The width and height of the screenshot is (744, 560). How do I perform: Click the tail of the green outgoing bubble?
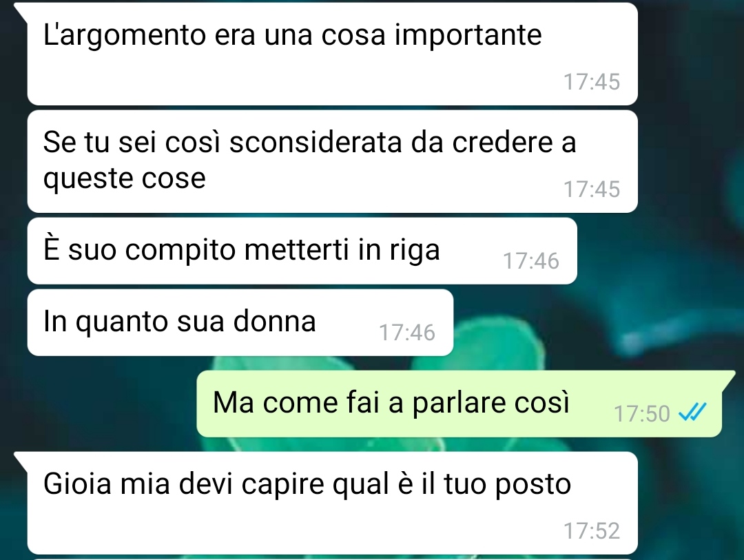pos(729,378)
